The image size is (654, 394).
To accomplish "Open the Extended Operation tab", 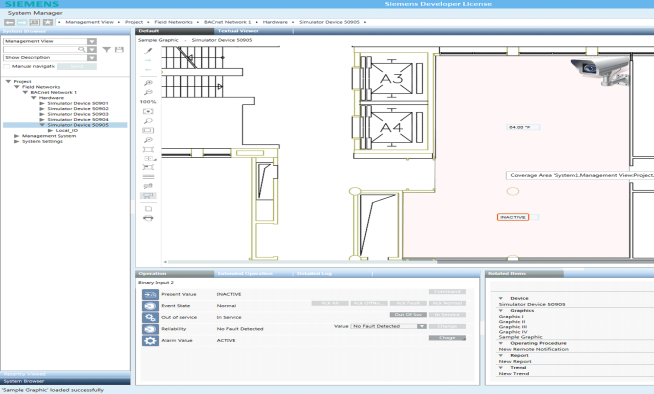I will [x=245, y=274].
